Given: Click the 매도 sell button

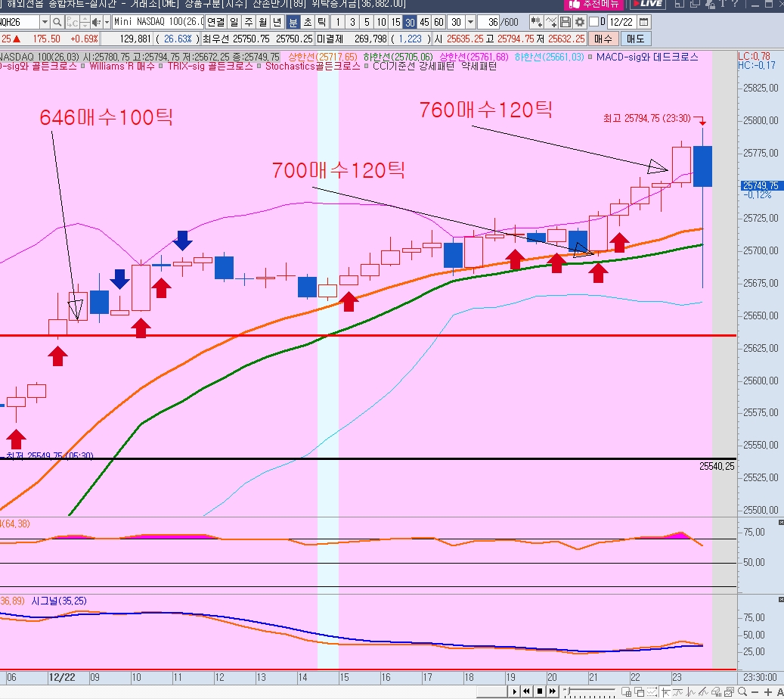Looking at the screenshot, I should [636, 39].
